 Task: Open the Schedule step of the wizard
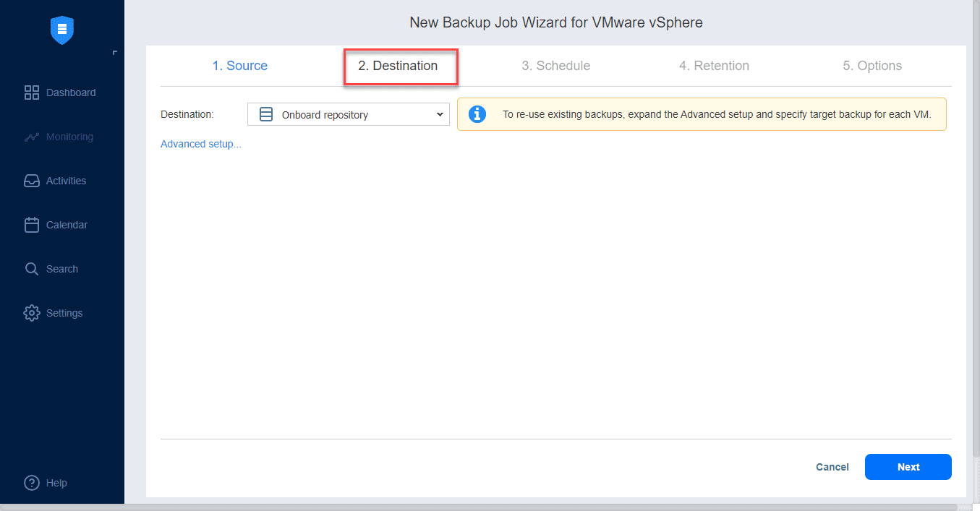556,65
